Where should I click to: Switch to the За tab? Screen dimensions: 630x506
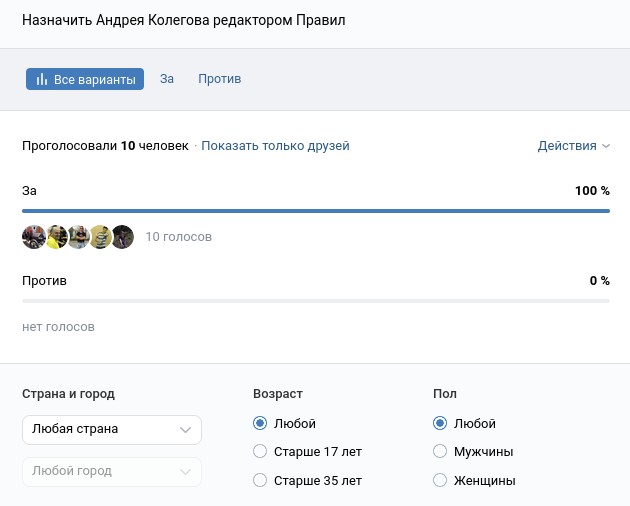coord(167,79)
